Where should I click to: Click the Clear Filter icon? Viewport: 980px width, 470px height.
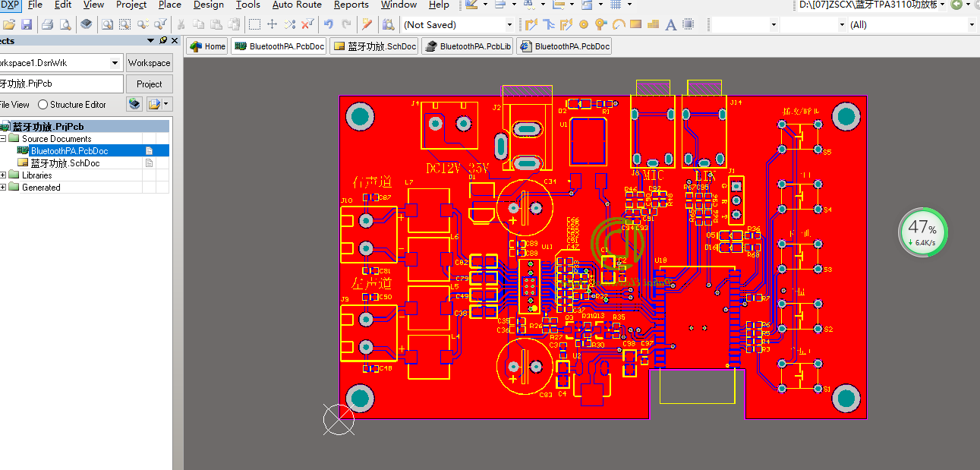[x=307, y=24]
